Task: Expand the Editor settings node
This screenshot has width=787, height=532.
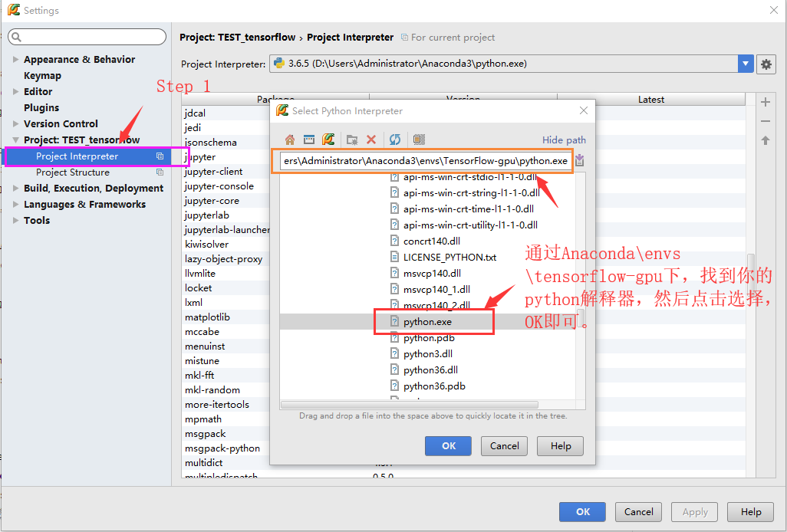Action: (x=15, y=91)
